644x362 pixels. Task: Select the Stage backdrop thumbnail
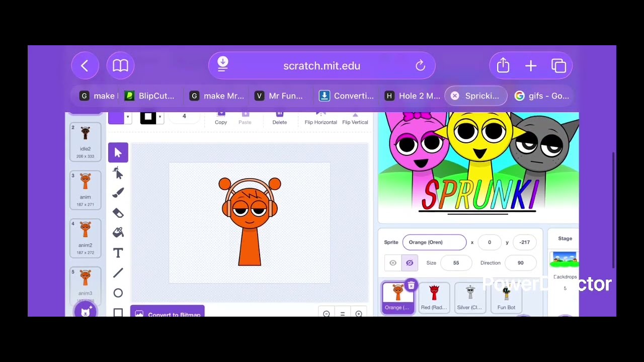(565, 260)
